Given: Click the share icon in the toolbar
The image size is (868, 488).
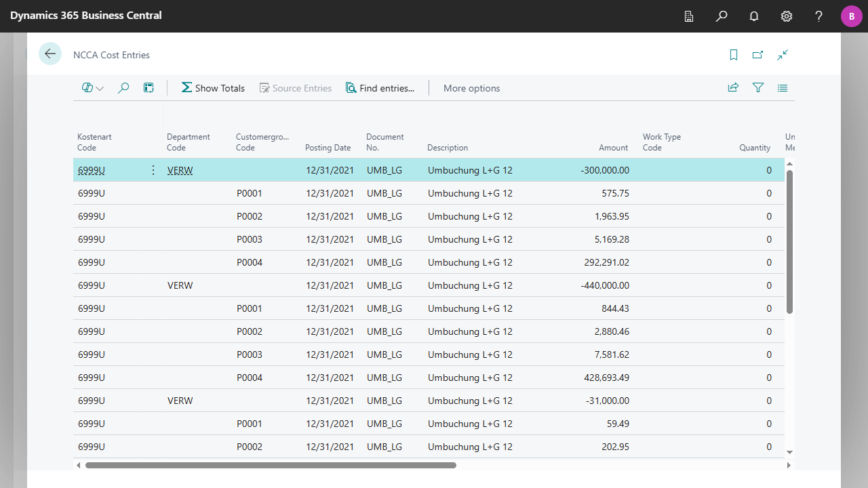Looking at the screenshot, I should (733, 87).
